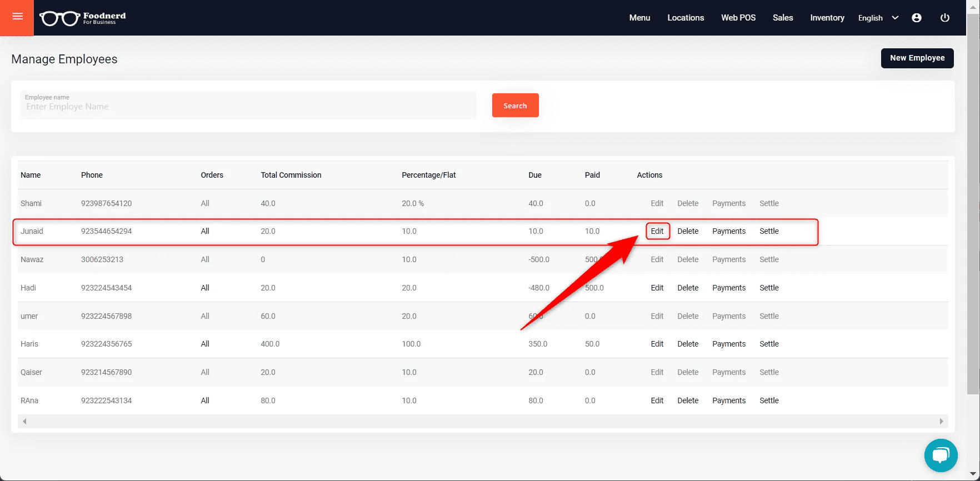The image size is (980, 481).
Task: Open Payments for Nawaz
Action: click(x=729, y=259)
